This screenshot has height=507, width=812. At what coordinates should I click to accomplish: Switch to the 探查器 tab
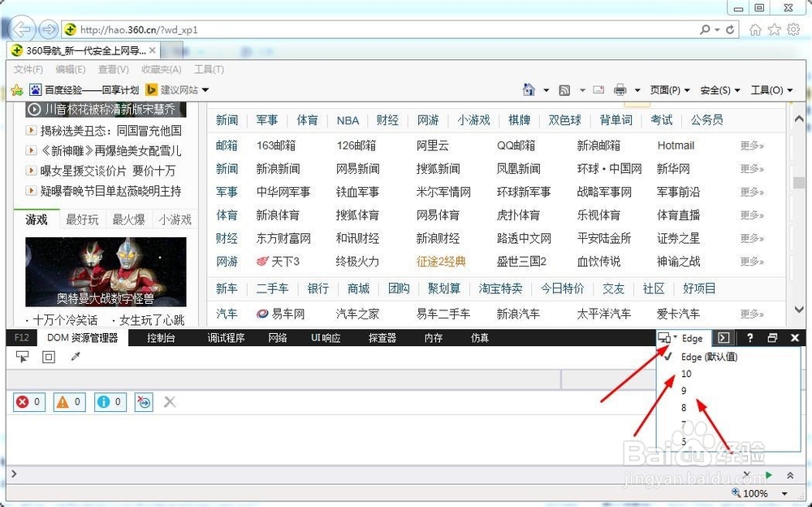(x=382, y=338)
